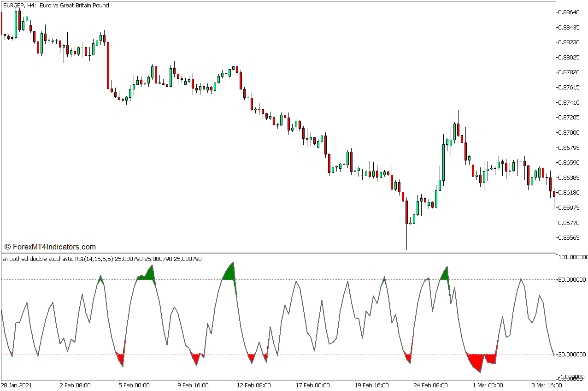Select the smoothed double stochastic RSI indicator label
The width and height of the screenshot is (588, 391).
[x=101, y=259]
